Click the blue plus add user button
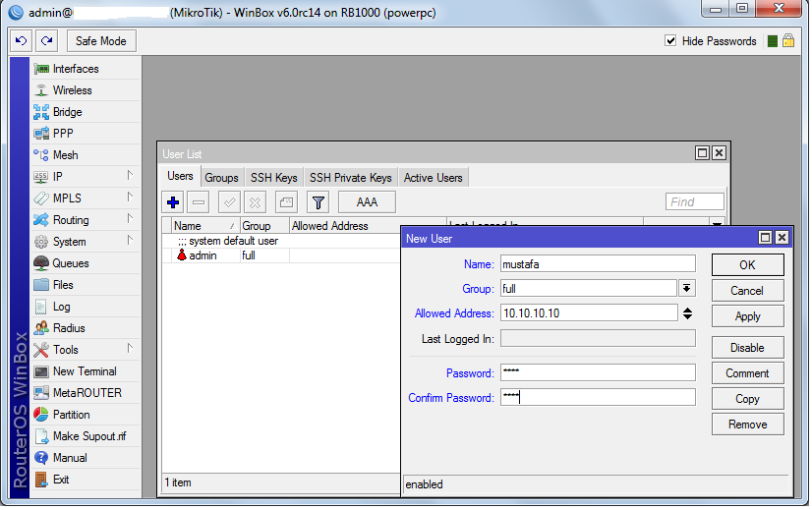This screenshot has height=510, width=812. pos(173,201)
